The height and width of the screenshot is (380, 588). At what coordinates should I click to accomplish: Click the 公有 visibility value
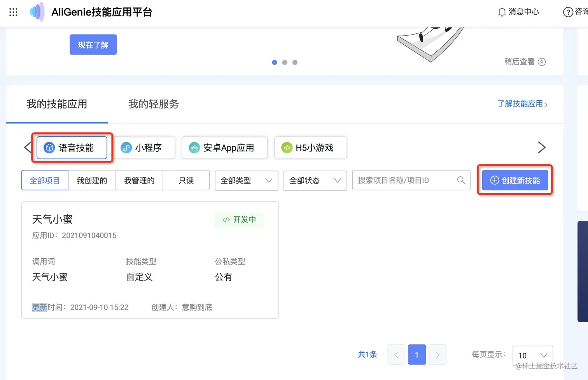[224, 277]
